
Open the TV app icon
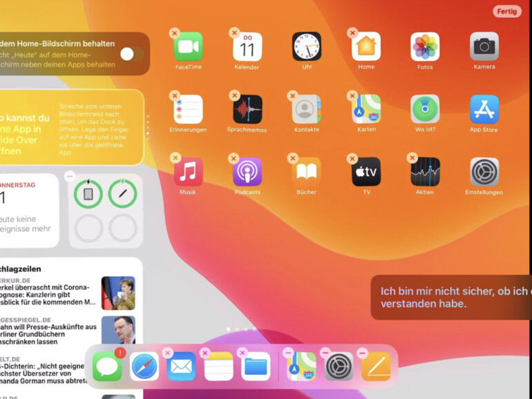coord(366,172)
